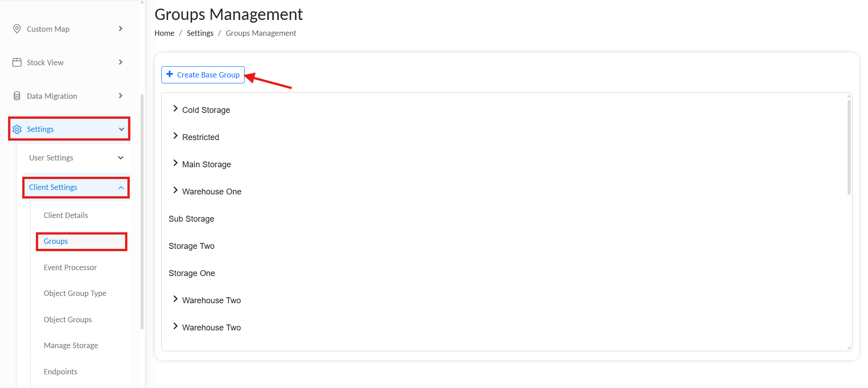Screen dimensions: 868x388
Task: Click the plus icon on Create Base Group
Action: (x=170, y=74)
